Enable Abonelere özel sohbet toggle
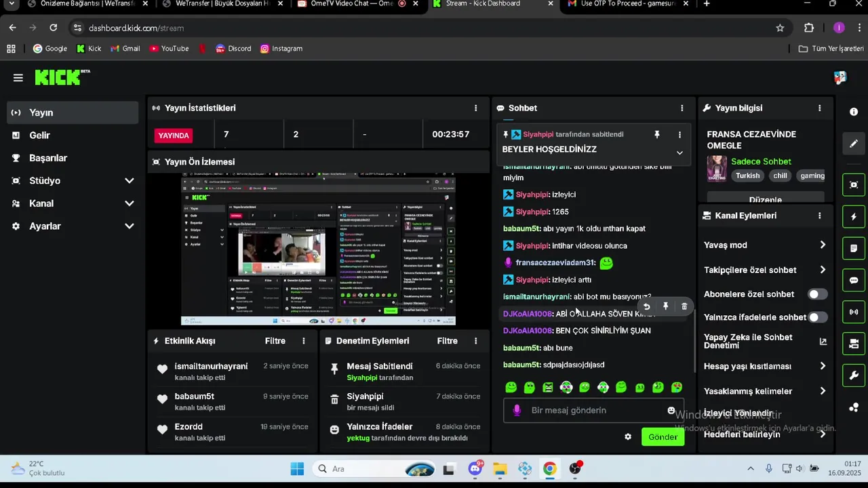 (818, 294)
